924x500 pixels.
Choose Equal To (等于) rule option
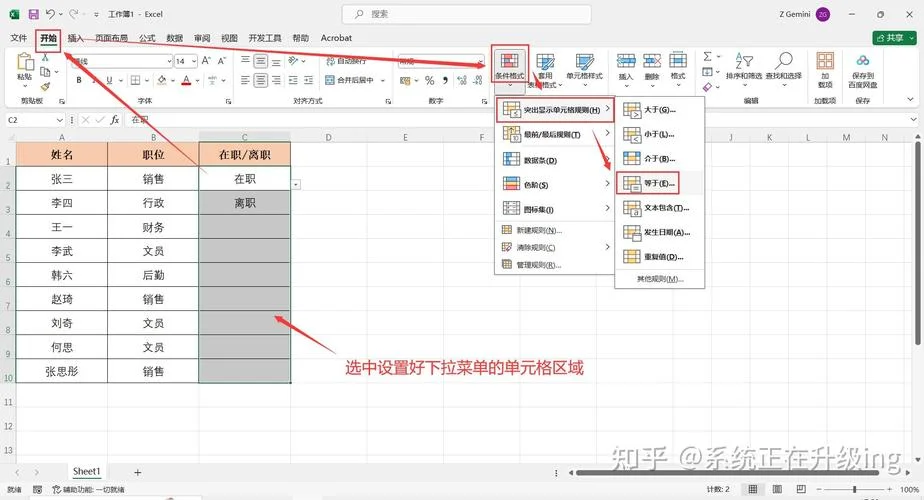tap(648, 183)
